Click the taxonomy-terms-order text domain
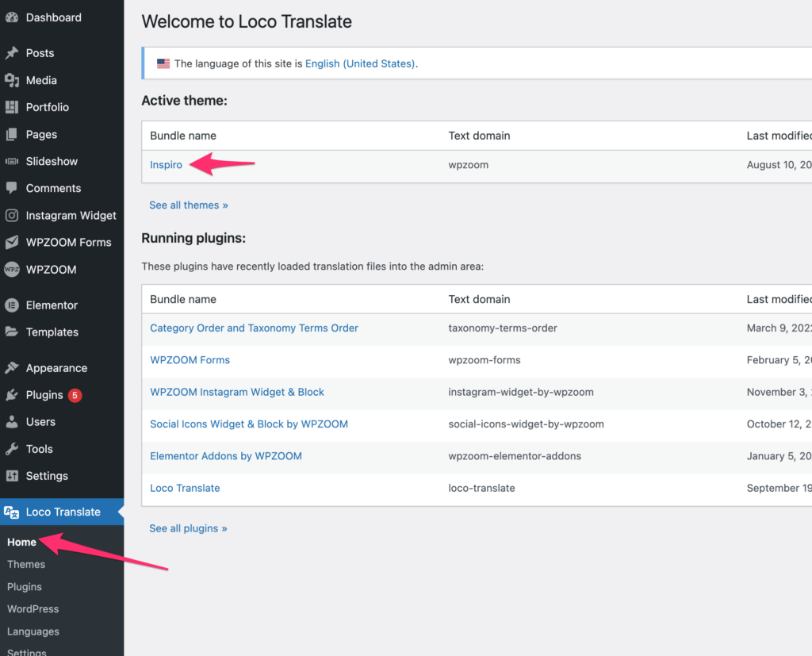 [503, 328]
